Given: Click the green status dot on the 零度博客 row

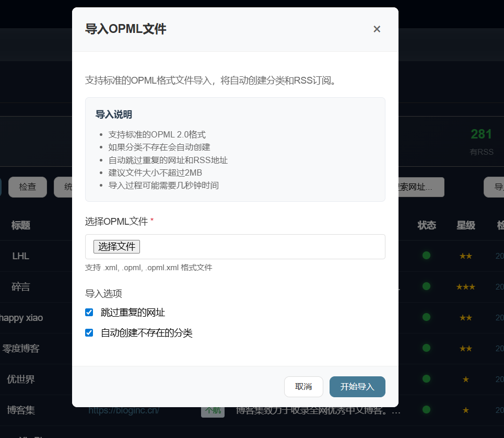Looking at the screenshot, I should [x=426, y=348].
